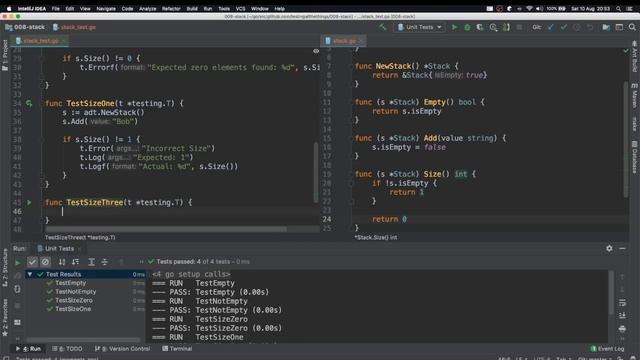This screenshot has height=360, width=640.
Task: Open the Project tool window sidebar tab
Action: (5, 54)
